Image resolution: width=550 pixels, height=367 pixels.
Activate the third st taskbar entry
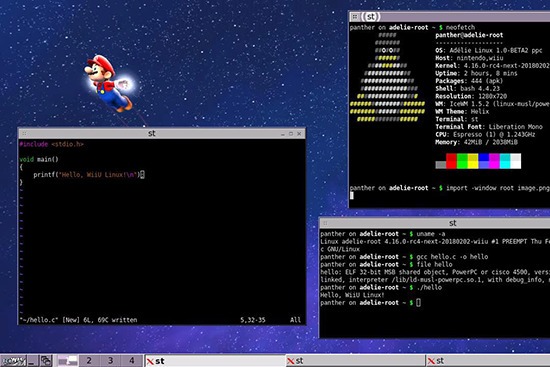coord(488,361)
